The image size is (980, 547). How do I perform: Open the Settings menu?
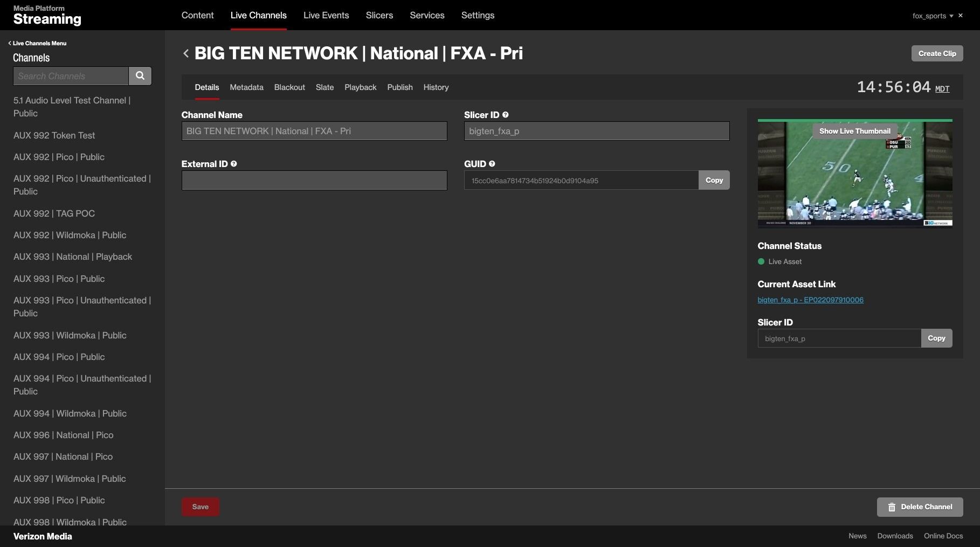[478, 15]
